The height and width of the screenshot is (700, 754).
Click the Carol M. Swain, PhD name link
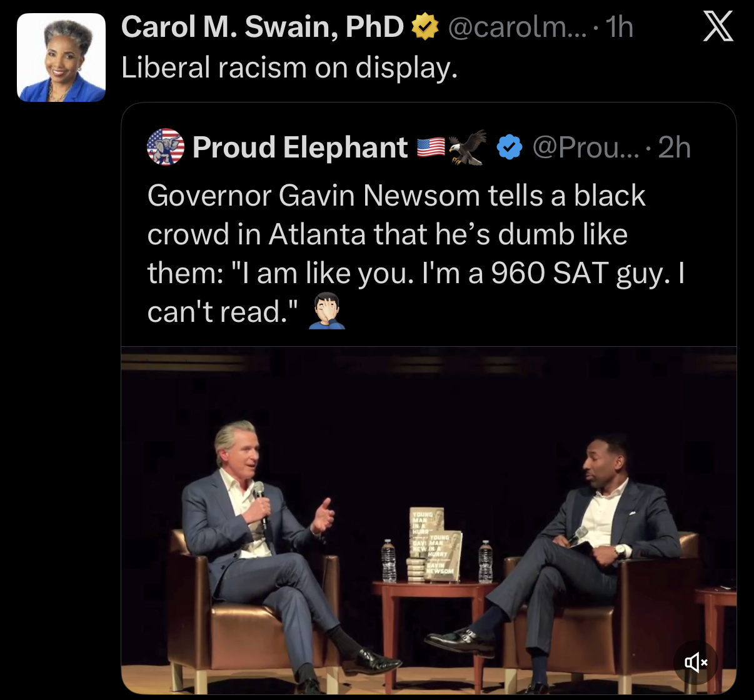263,27
